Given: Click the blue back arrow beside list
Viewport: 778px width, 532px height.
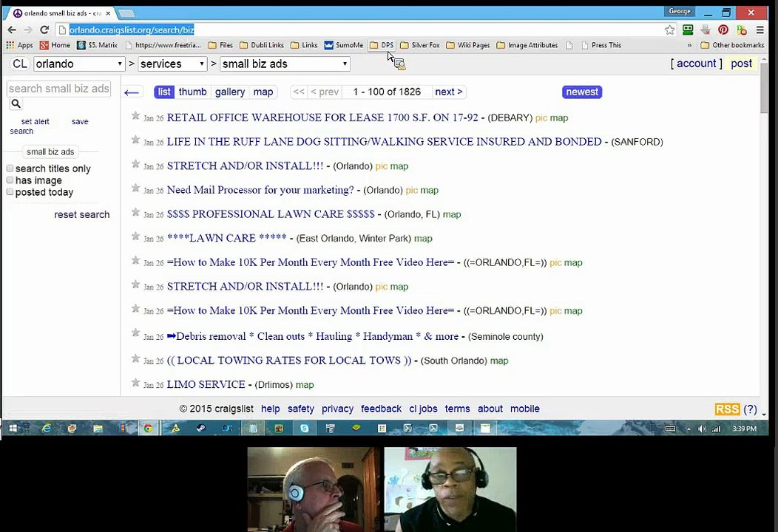Looking at the screenshot, I should pos(132,92).
